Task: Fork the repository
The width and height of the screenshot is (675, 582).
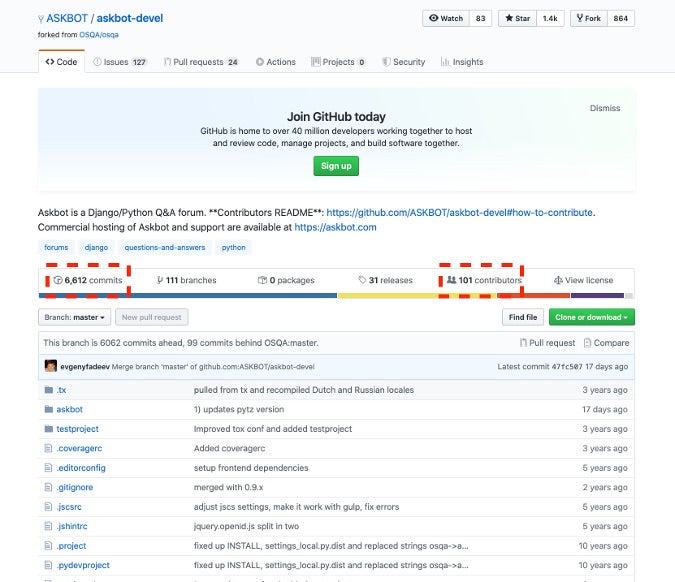Action: [589, 19]
